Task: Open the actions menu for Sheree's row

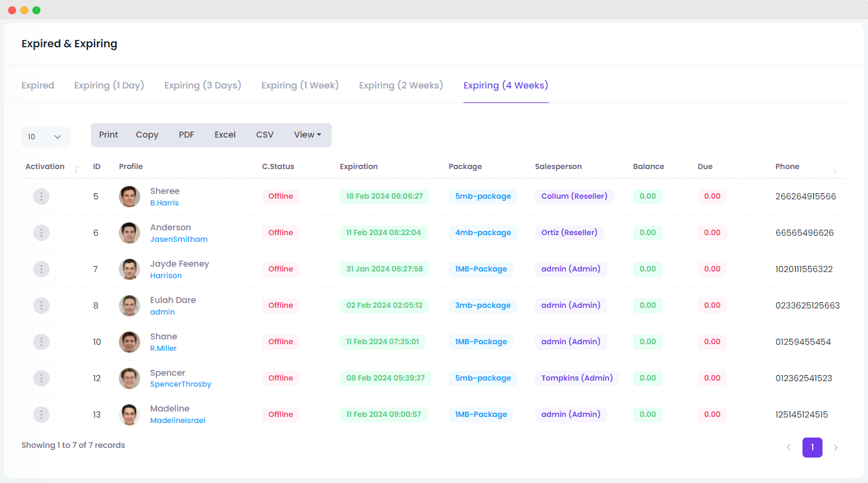Action: 41,196
